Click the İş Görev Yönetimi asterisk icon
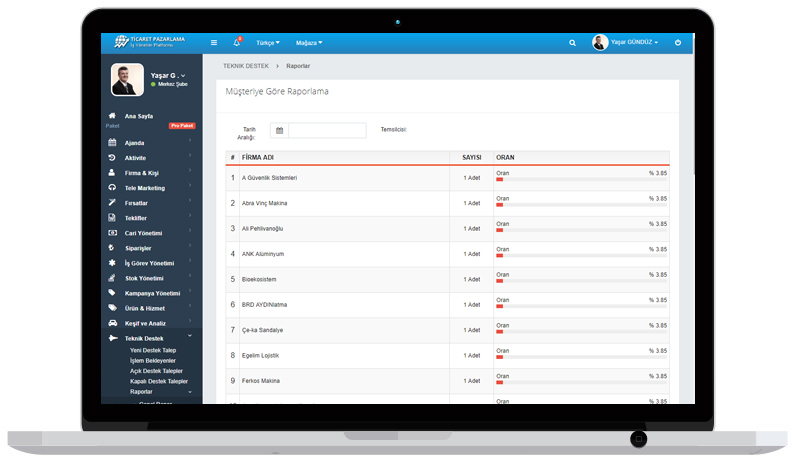 112,262
